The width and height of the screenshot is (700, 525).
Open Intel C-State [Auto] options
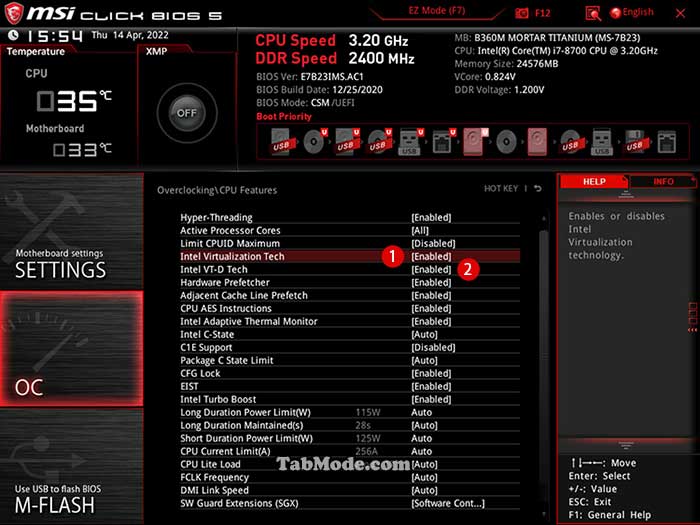click(424, 334)
